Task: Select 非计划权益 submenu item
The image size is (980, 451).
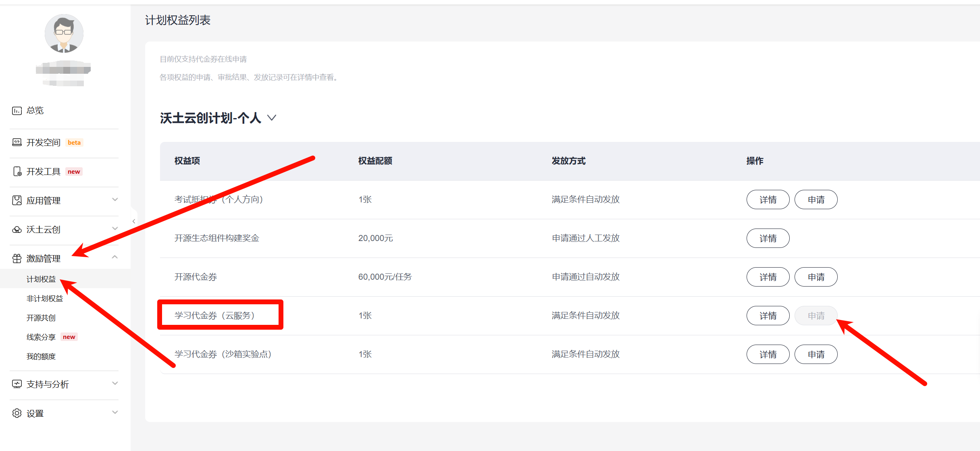Action: [x=45, y=298]
